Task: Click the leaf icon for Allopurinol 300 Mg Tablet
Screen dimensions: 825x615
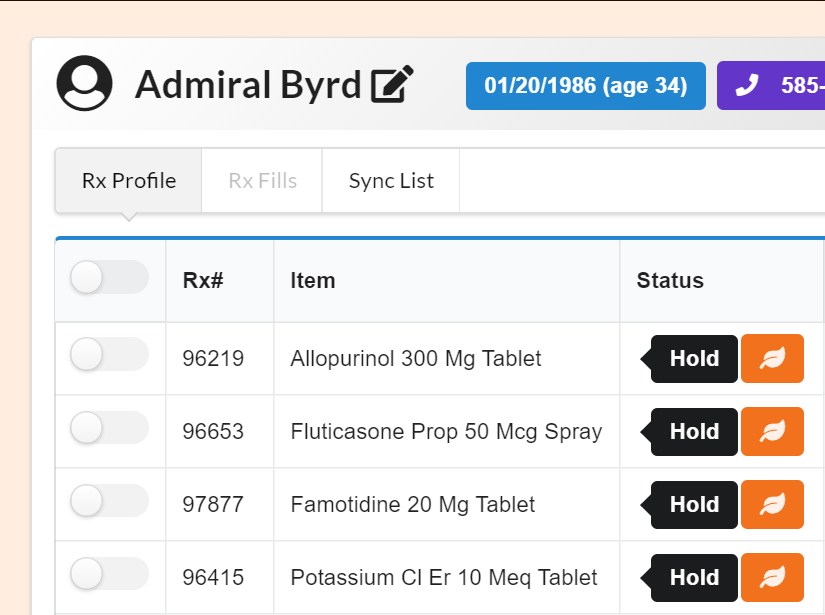Action: pyautogui.click(x=772, y=358)
